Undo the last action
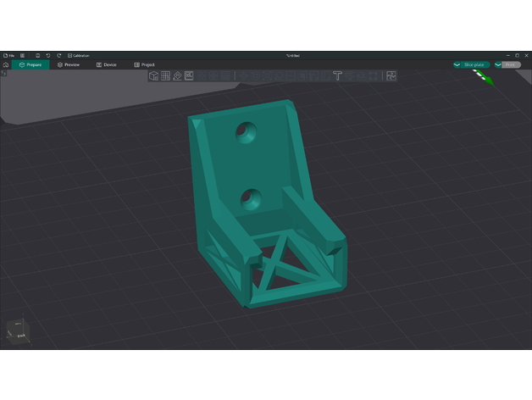The height and width of the screenshot is (400, 532). pos(48,55)
